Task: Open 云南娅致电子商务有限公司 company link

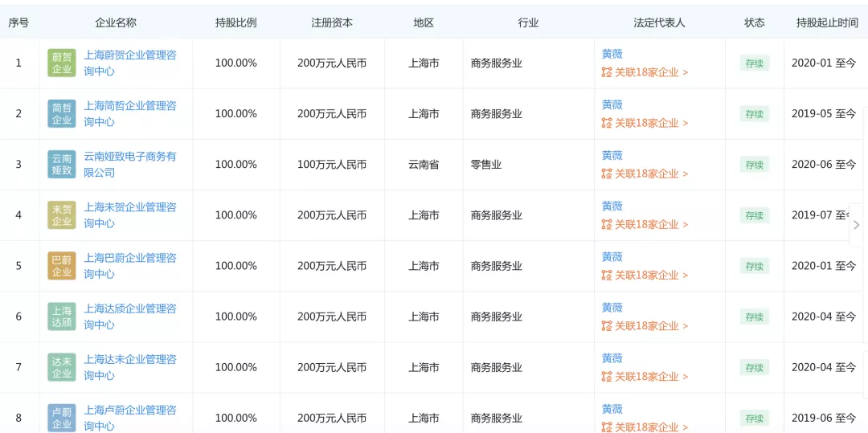Action: pos(130,164)
